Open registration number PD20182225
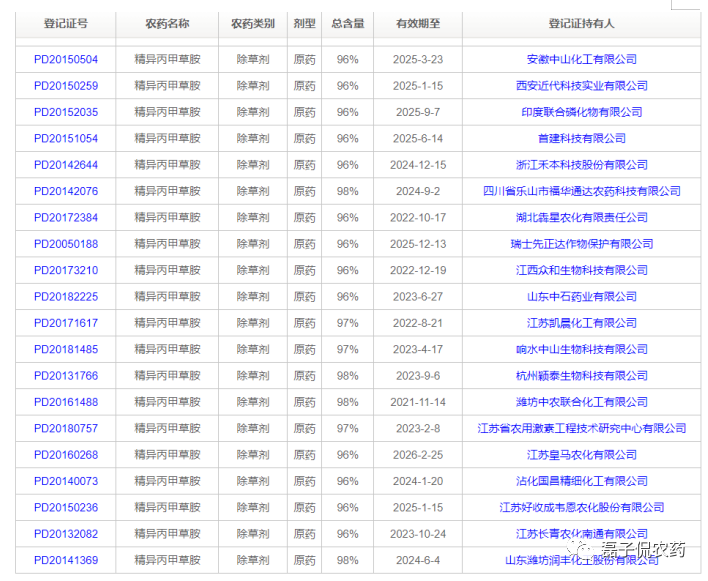Image resolution: width=708 pixels, height=581 pixels. pos(66,297)
